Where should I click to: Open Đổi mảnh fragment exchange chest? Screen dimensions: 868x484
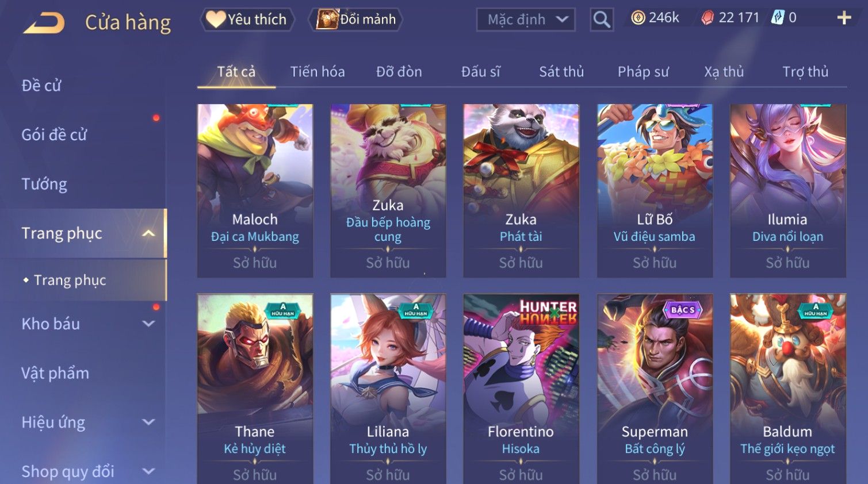click(355, 20)
